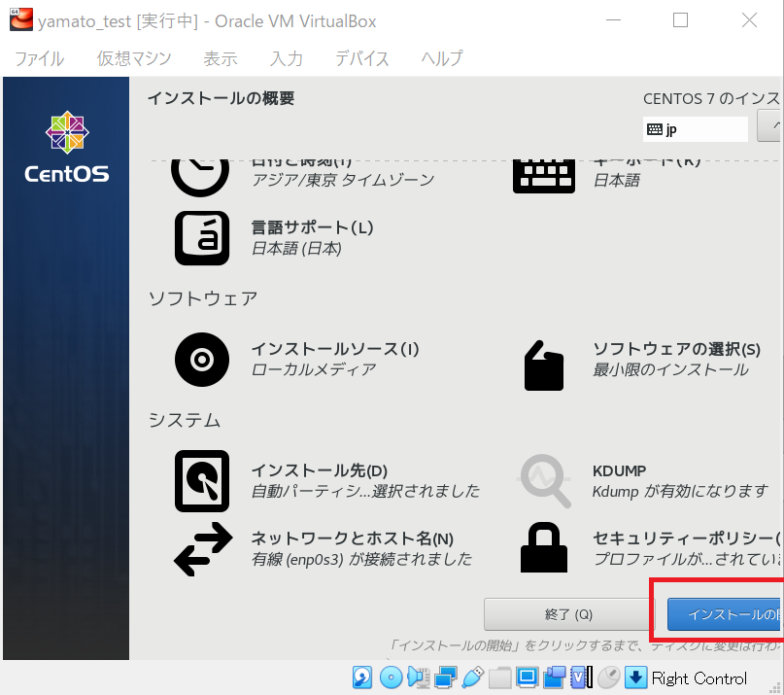Viewport: 784px width, 695px height.
Task: Click the VirtualBox title bar icon
Action: pyautogui.click(x=21, y=19)
